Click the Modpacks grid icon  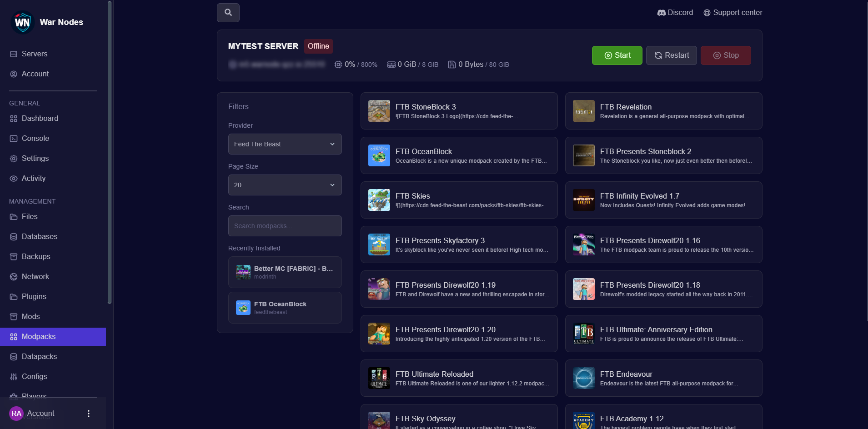pos(14,337)
